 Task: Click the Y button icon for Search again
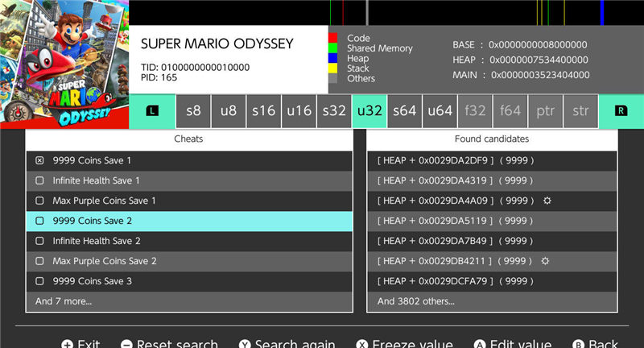(245, 344)
